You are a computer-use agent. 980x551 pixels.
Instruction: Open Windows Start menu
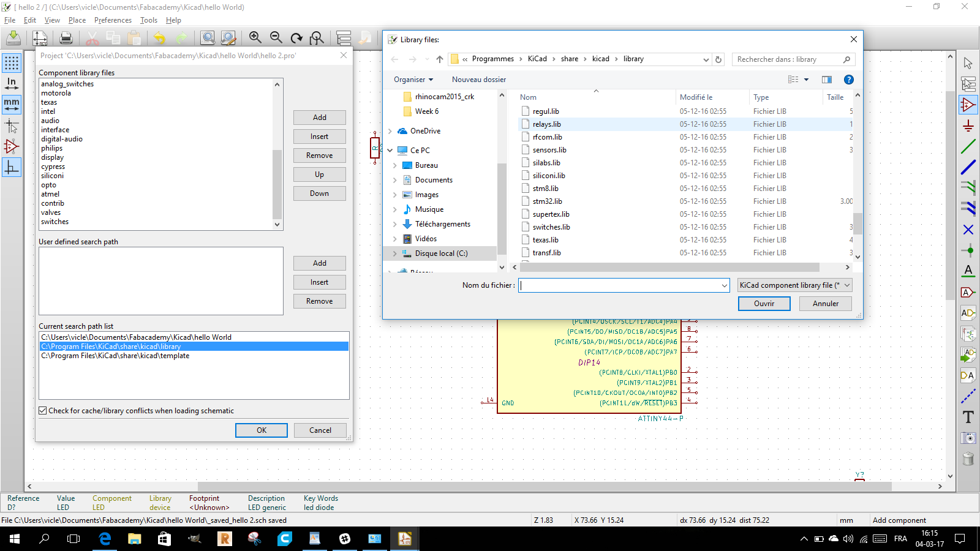pyautogui.click(x=15, y=539)
